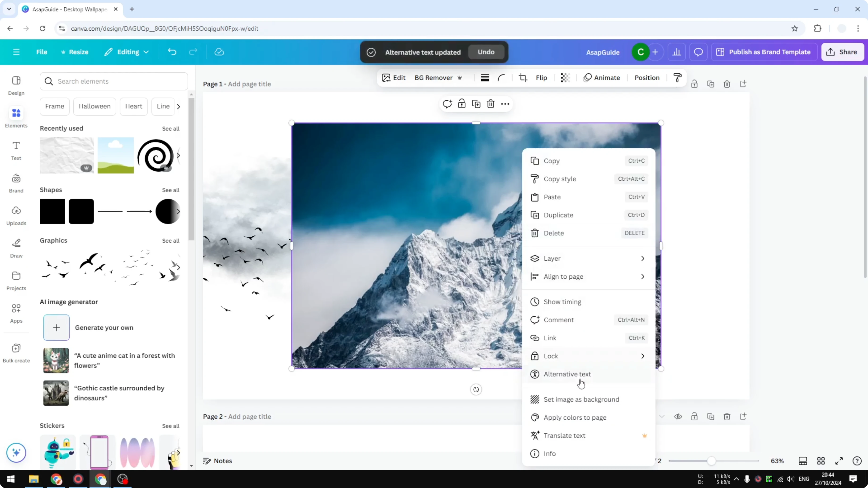Hide page 2 using the eye toggle
Viewport: 868px width, 488px height.
coord(678,416)
